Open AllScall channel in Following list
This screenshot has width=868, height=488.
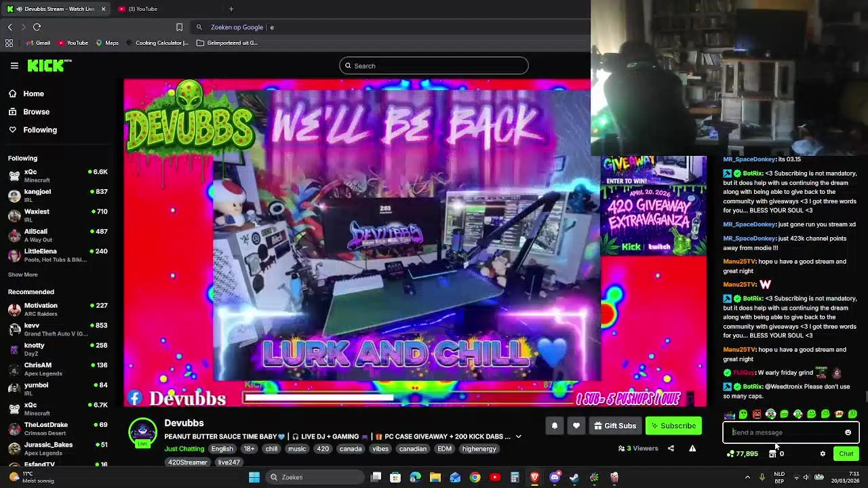[x=58, y=235]
